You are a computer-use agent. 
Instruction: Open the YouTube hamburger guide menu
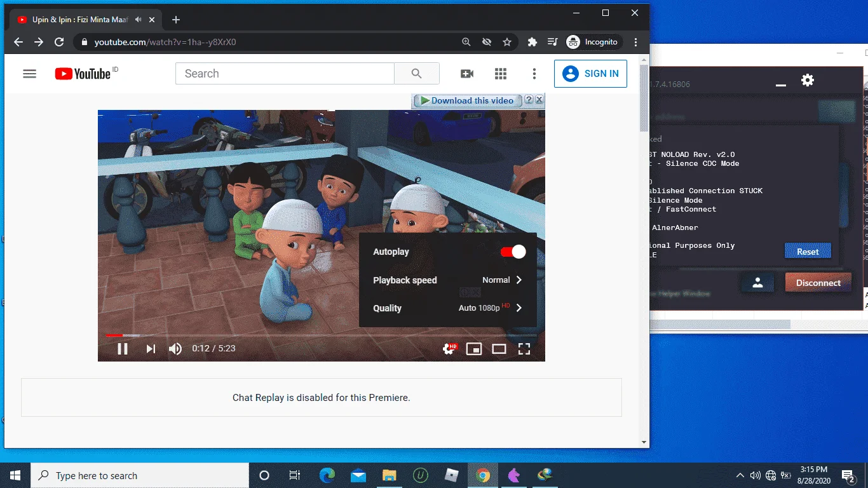click(x=30, y=74)
